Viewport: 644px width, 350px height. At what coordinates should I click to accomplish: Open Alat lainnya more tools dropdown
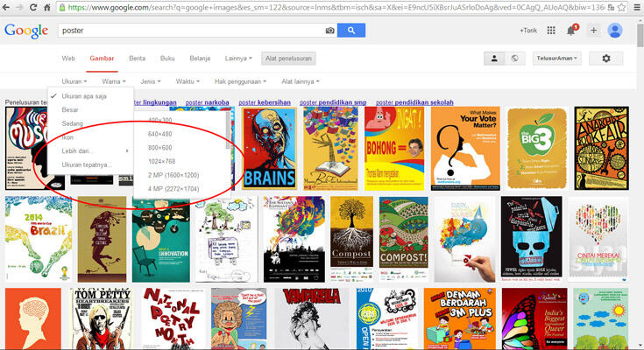click(301, 81)
